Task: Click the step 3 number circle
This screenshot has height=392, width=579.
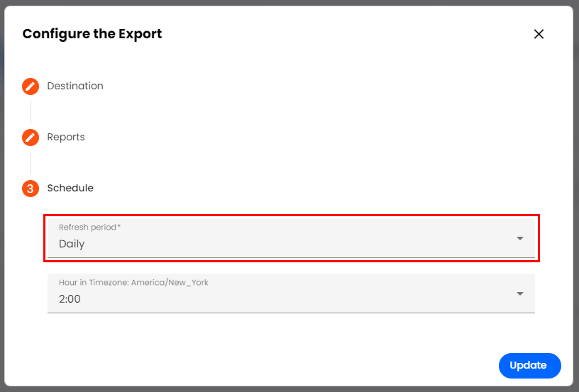Action: coord(31,189)
